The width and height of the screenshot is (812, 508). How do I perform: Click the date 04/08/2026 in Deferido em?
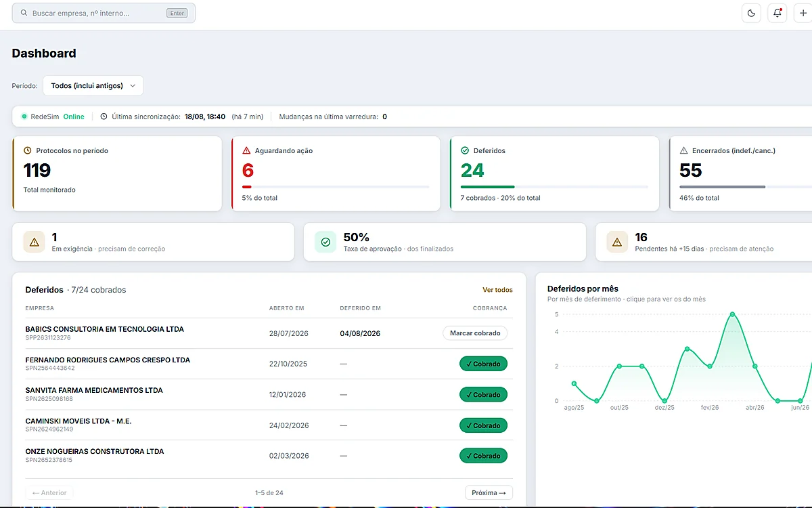click(x=360, y=333)
